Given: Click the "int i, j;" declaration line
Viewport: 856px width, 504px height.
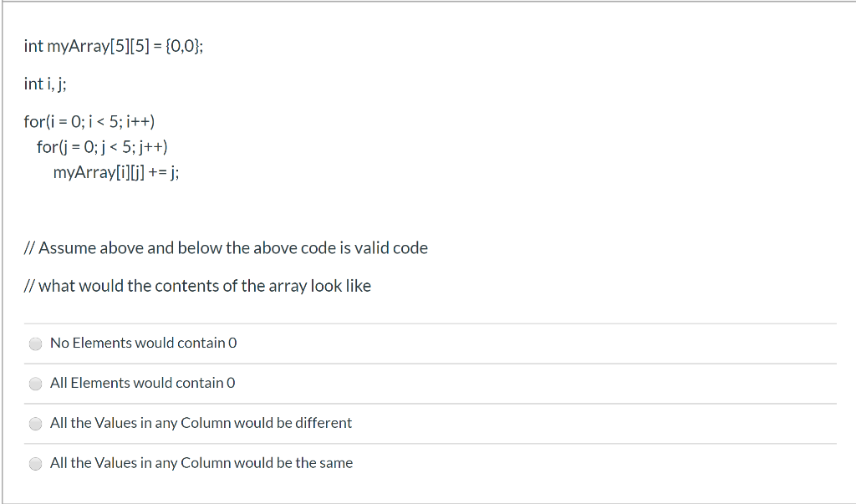Looking at the screenshot, I should tap(45, 84).
